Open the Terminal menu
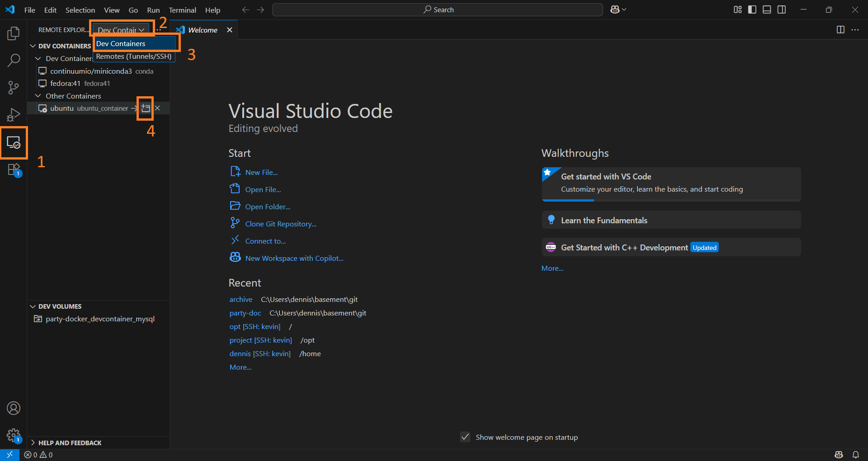Image resolution: width=868 pixels, height=461 pixels. 182,9
